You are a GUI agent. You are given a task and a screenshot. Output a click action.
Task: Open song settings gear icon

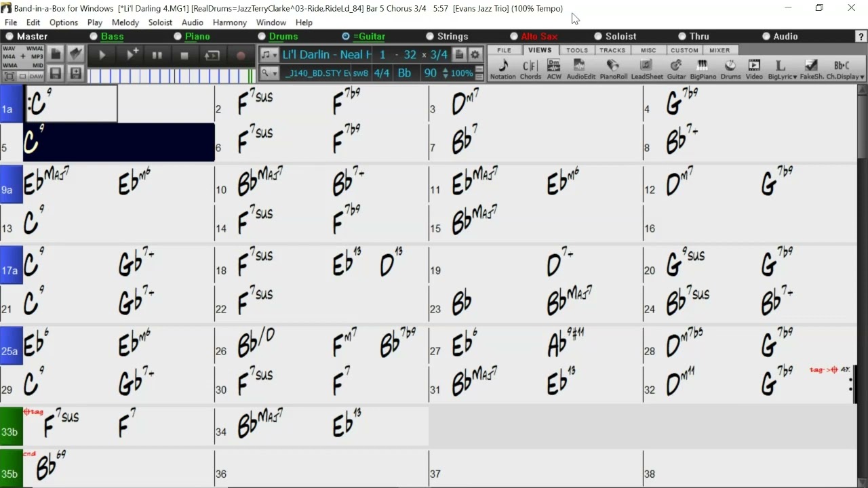[x=475, y=55]
